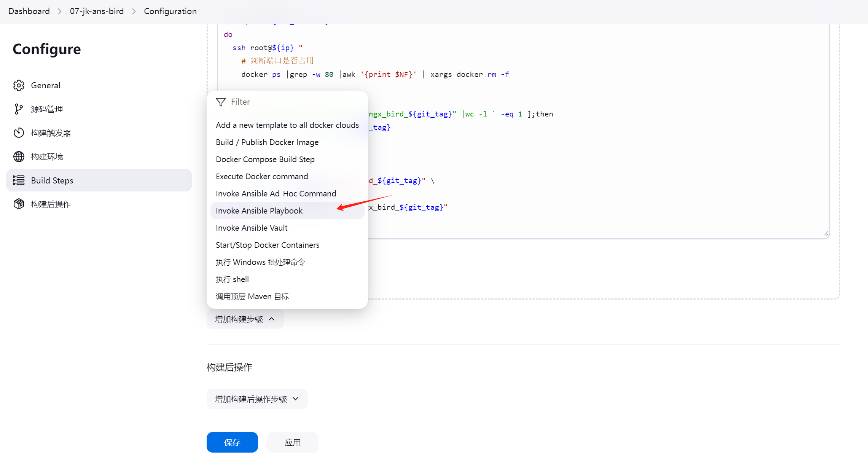Click the 构建环境 globe icon
868x464 pixels.
(x=19, y=156)
